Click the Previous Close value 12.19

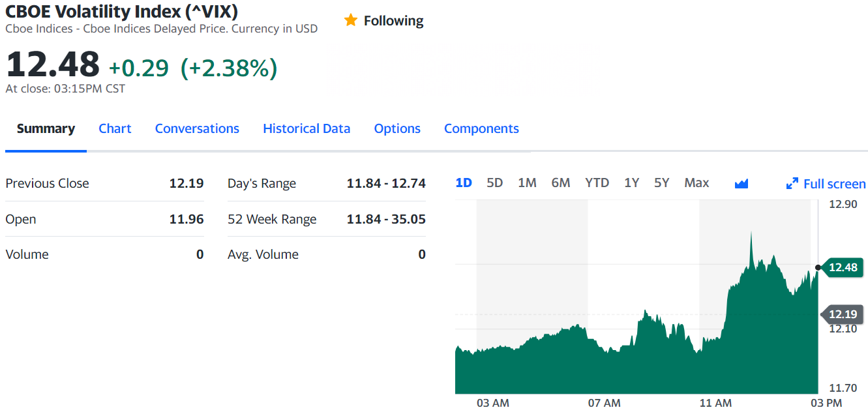187,183
